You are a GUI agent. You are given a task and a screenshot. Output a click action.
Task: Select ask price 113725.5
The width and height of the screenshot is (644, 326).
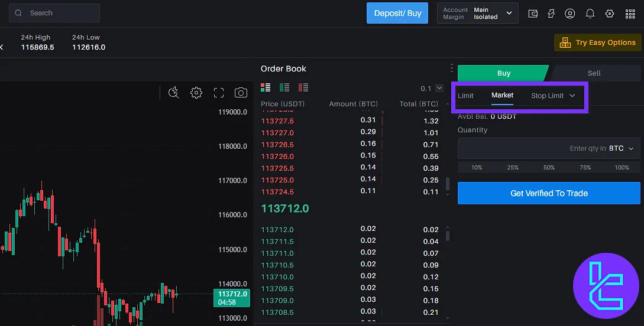point(277,168)
